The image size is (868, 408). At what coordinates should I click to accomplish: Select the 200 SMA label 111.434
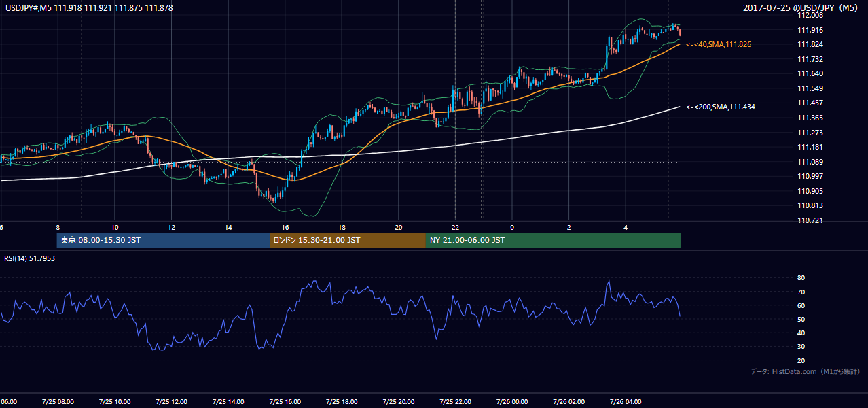pyautogui.click(x=720, y=107)
